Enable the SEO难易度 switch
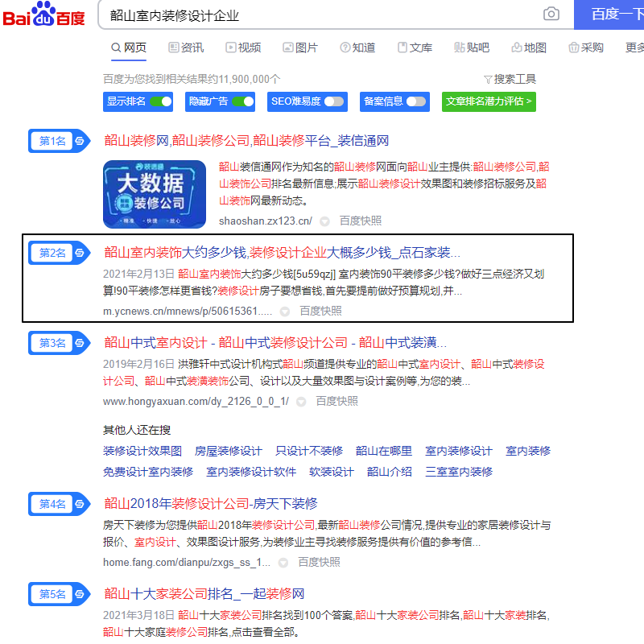Viewport: 644px width, 644px height. click(334, 101)
